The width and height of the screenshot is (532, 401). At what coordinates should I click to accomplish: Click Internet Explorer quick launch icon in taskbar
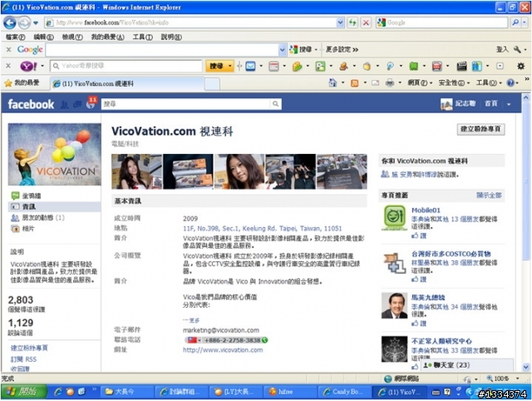click(x=58, y=392)
